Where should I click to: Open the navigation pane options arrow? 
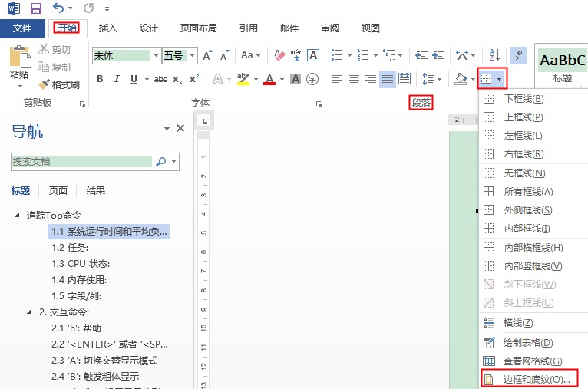[x=167, y=128]
